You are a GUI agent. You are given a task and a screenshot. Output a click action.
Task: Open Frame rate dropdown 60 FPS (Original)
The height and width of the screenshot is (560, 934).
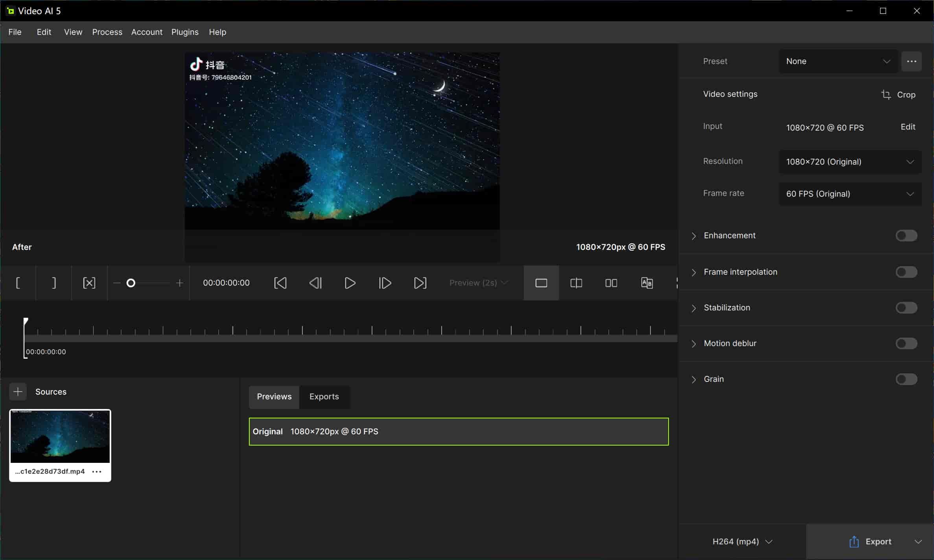click(x=850, y=194)
